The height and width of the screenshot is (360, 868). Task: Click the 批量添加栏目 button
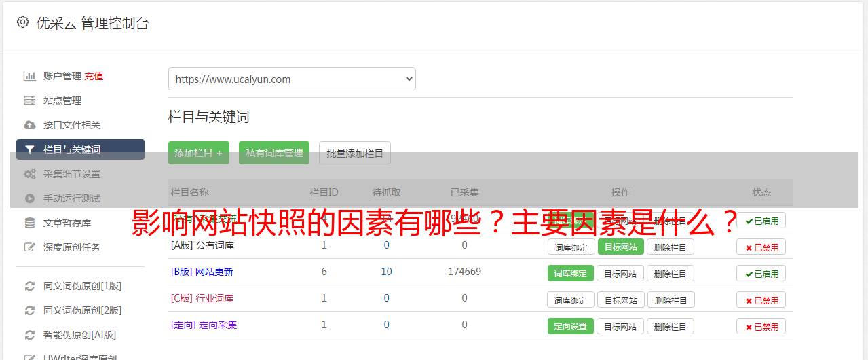355,153
